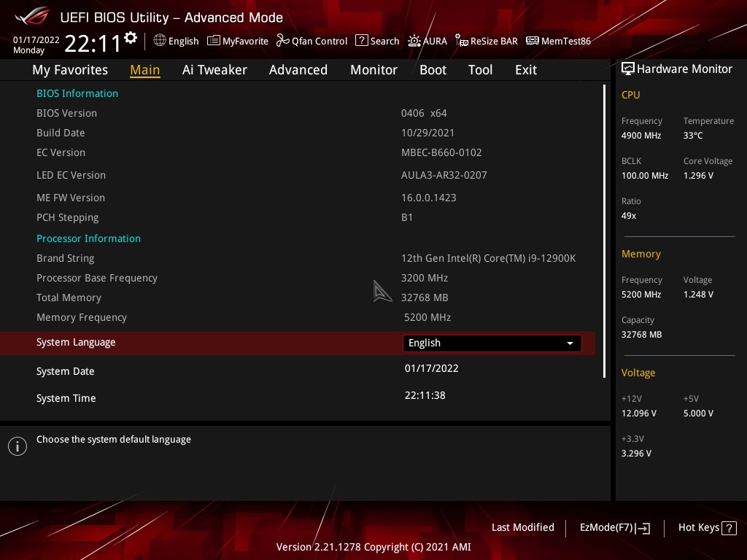
Task: Switch to the Ai Tweaker tab
Action: (214, 70)
